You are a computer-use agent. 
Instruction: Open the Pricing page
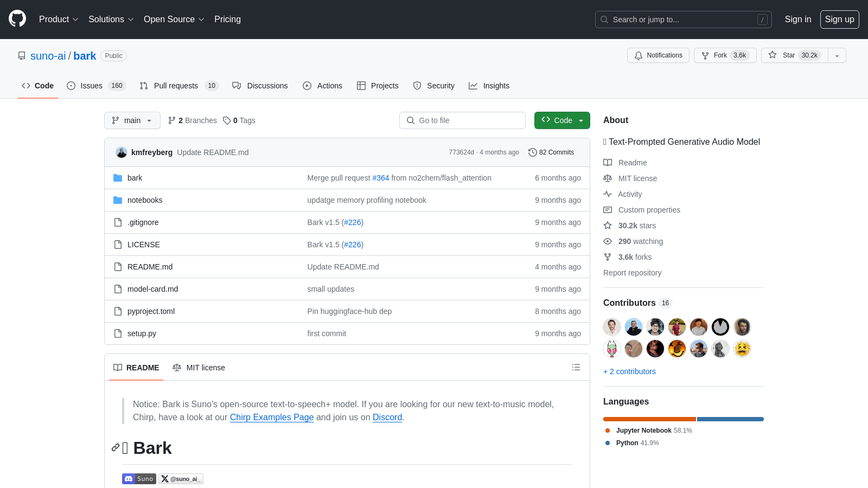tap(227, 19)
